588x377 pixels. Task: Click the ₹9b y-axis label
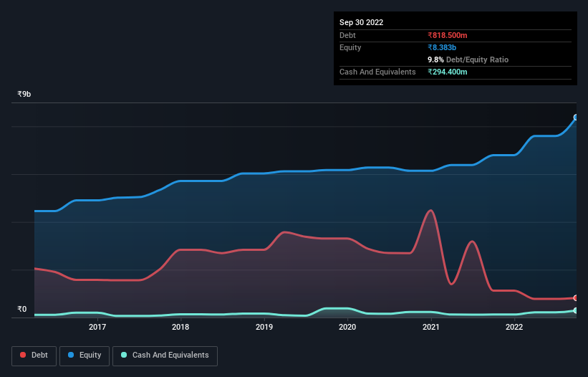point(24,94)
